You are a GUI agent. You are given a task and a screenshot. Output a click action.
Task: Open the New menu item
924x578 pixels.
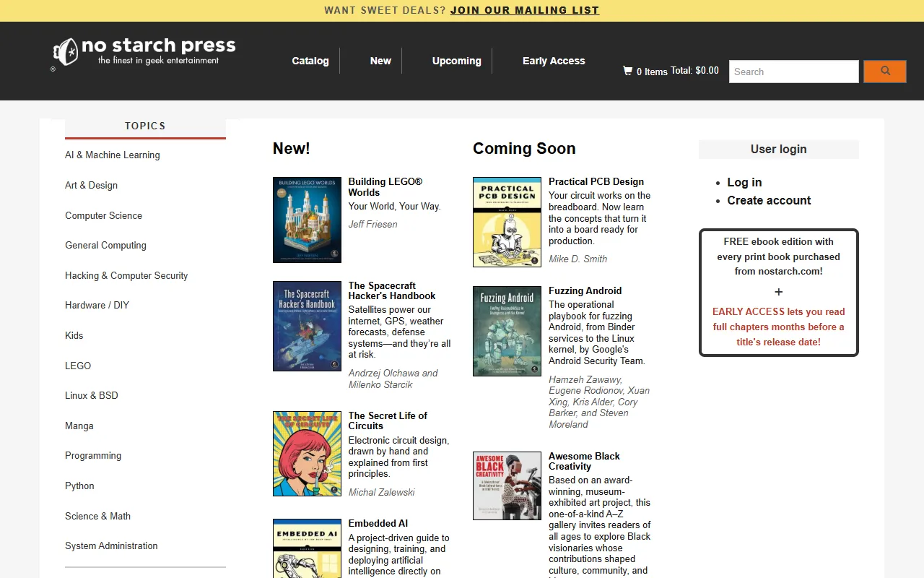click(380, 61)
